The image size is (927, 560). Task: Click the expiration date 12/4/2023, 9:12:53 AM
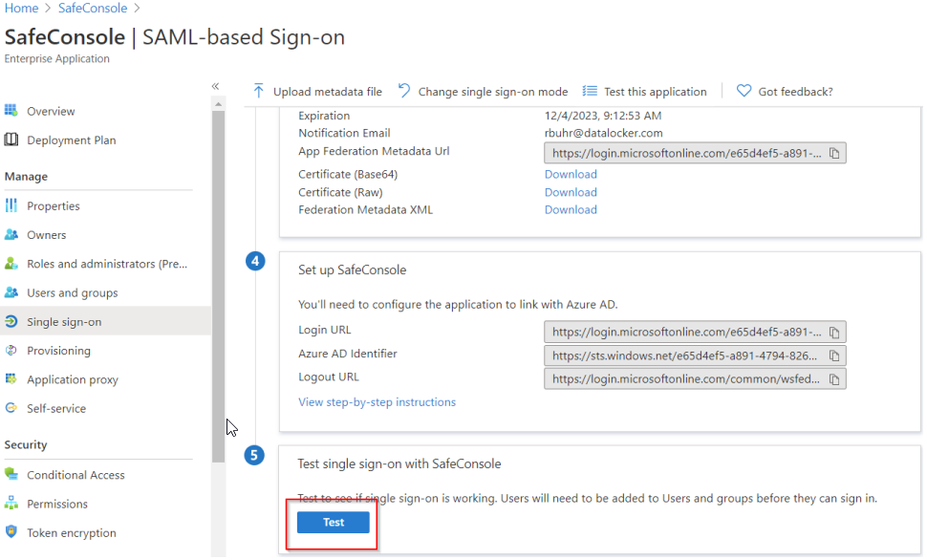[603, 116]
